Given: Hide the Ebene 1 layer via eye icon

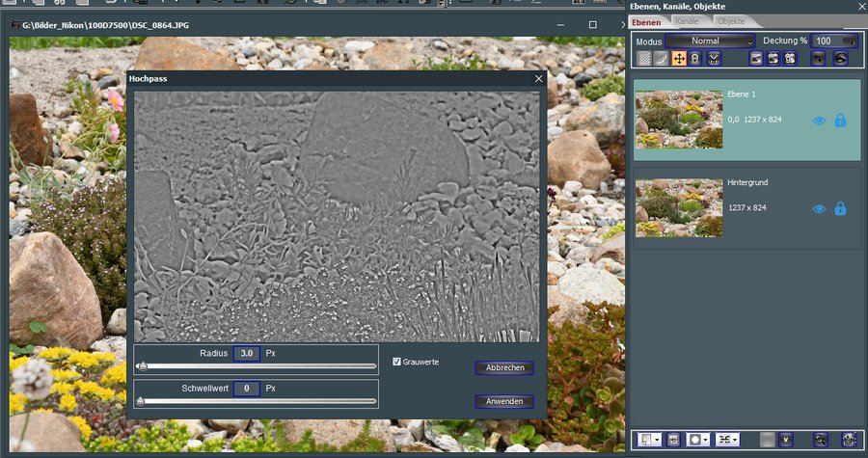Looking at the screenshot, I should coord(819,121).
